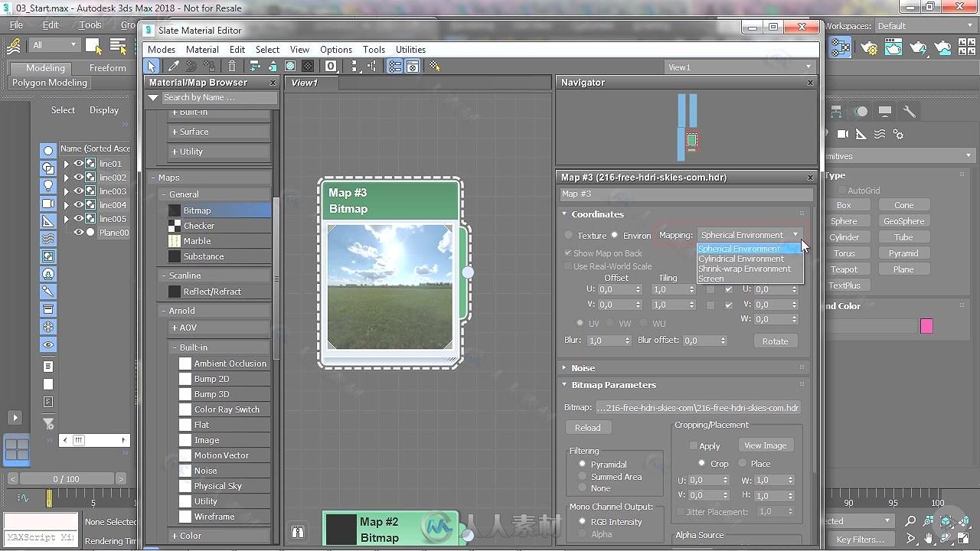980x551 pixels.
Task: Choose Shrink-wrap Environment mapping option
Action: pos(750,269)
